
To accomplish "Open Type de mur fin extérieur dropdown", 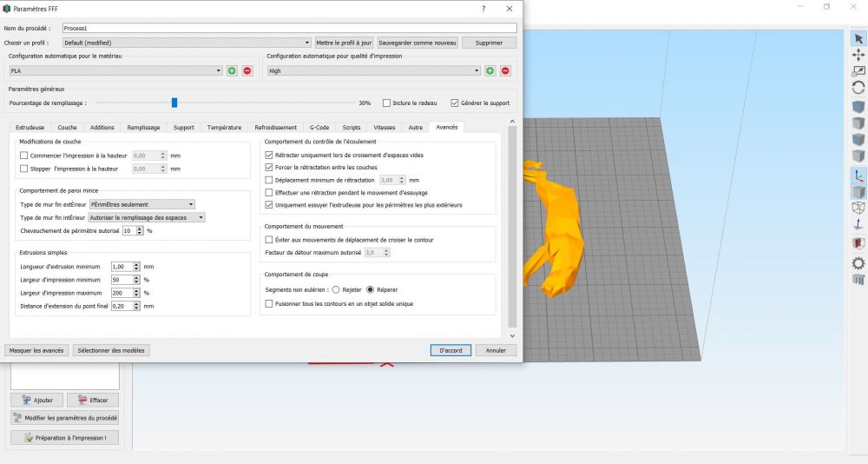I will coord(142,204).
